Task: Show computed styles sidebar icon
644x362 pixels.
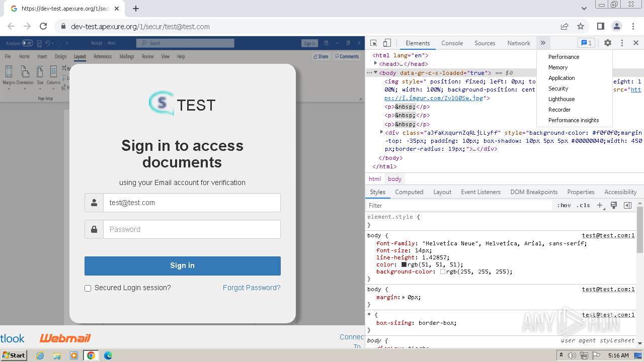Action: (x=627, y=205)
